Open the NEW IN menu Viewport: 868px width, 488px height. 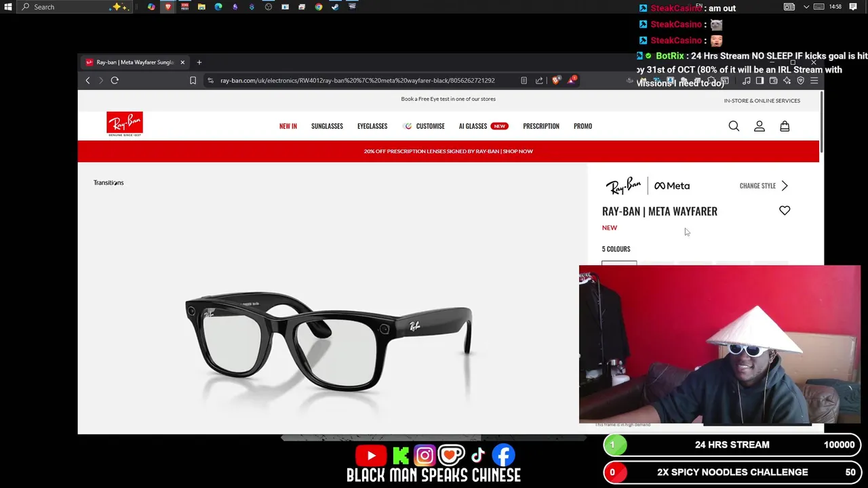(288, 126)
